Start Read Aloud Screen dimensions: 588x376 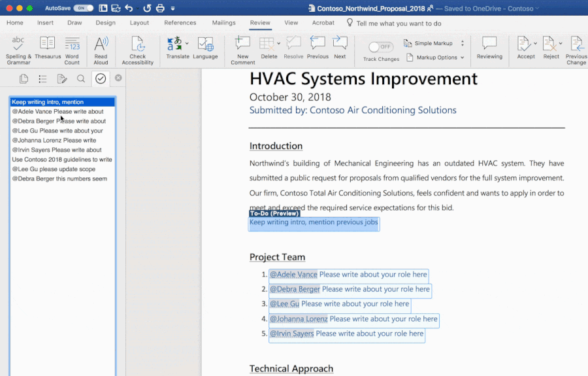coord(101,44)
